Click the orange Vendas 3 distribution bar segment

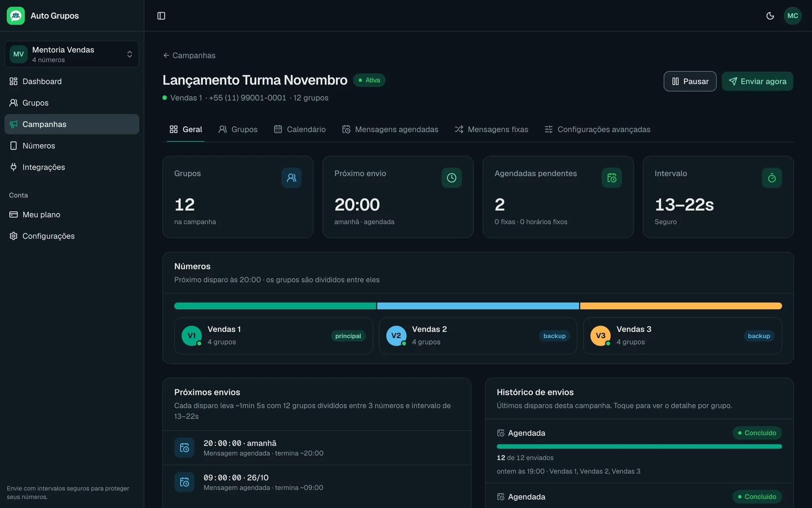681,306
